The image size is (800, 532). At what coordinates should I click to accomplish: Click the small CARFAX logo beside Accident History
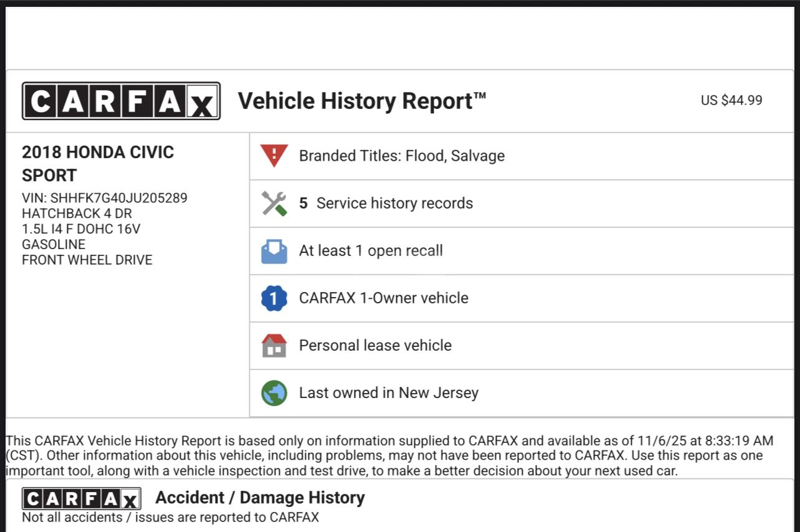(82, 499)
